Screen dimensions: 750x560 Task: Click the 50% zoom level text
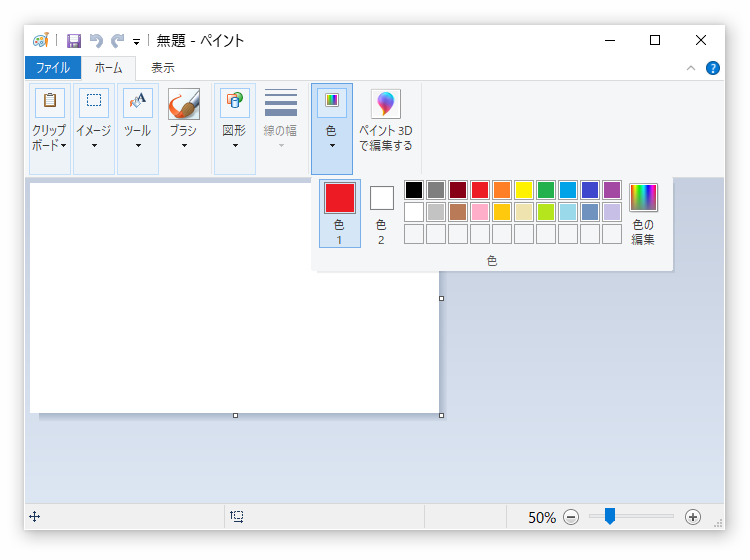pyautogui.click(x=542, y=517)
